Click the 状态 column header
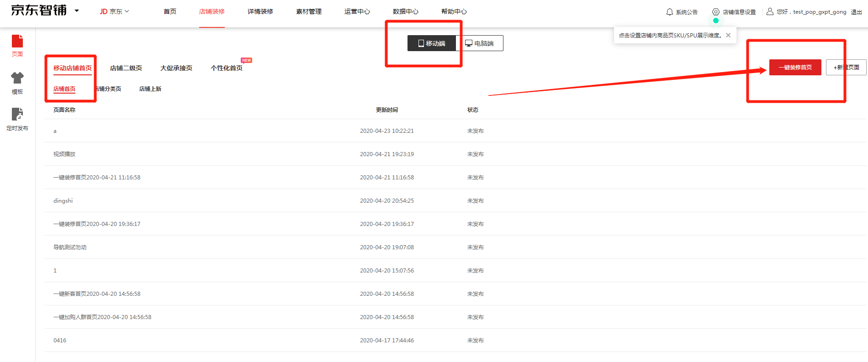 tap(473, 110)
